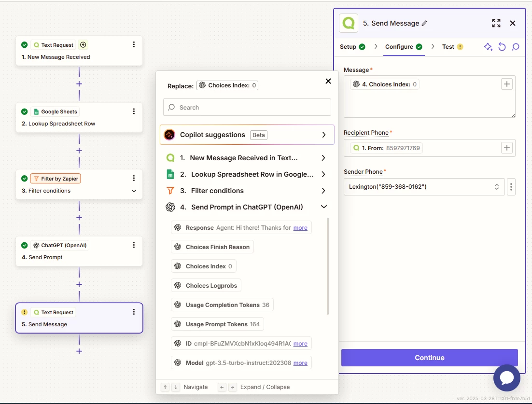Collapse Send Prompt in ChatGPT section
This screenshot has height=404, width=532.
pyautogui.click(x=323, y=207)
